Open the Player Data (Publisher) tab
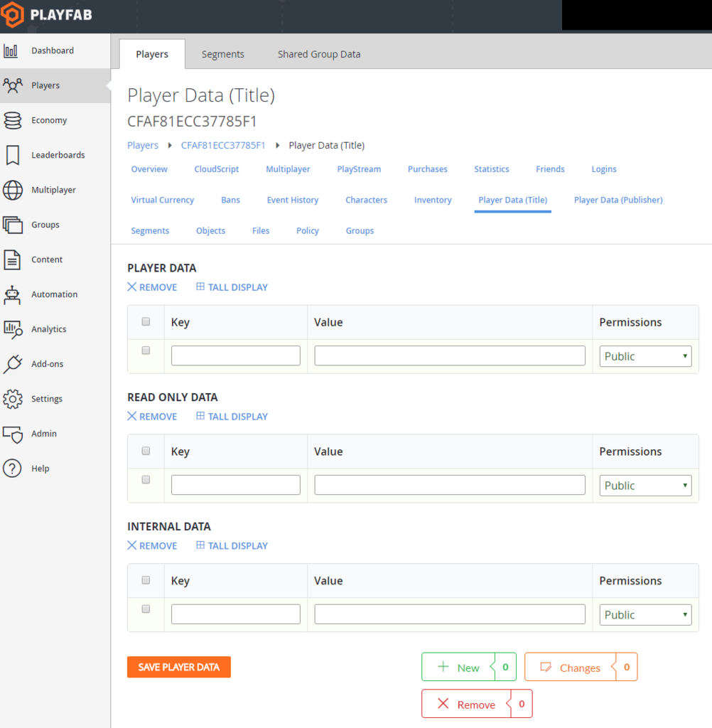 [617, 200]
